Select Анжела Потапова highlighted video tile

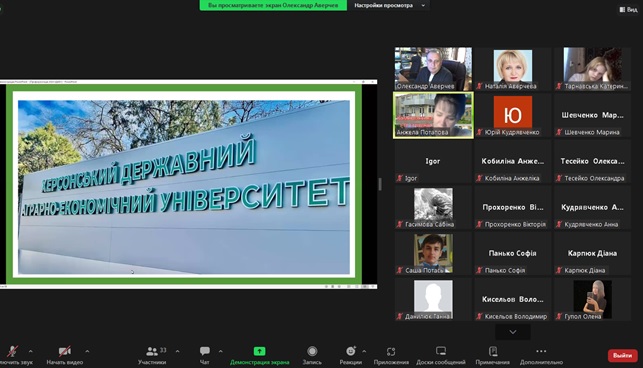433,115
